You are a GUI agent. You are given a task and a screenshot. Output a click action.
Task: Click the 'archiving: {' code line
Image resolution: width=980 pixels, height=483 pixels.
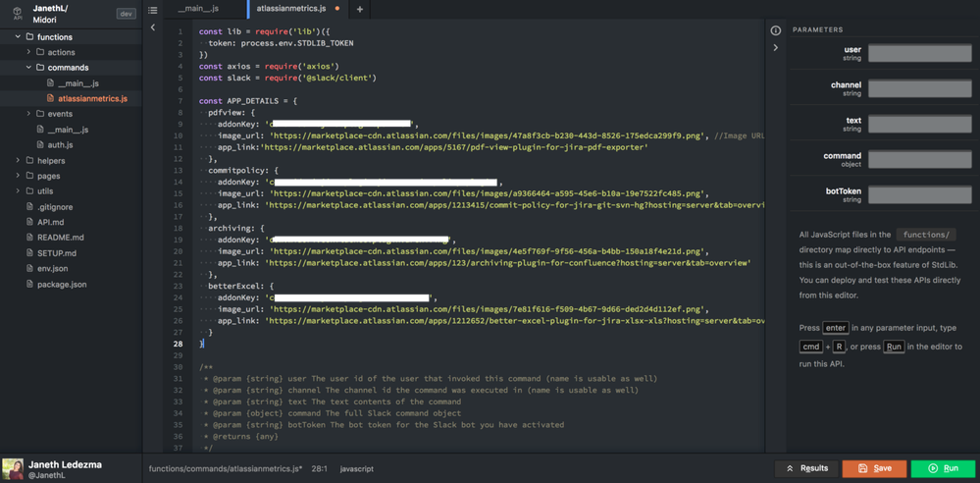pyautogui.click(x=236, y=228)
